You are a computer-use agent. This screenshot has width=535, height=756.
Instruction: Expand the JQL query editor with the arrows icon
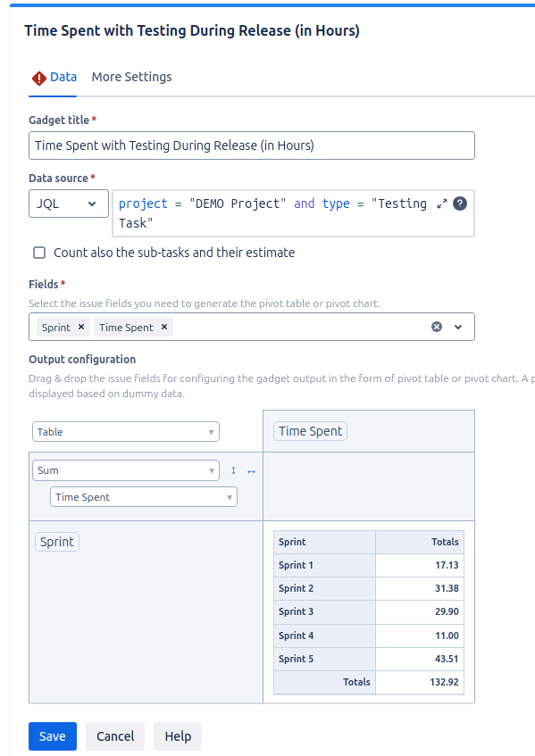click(442, 204)
